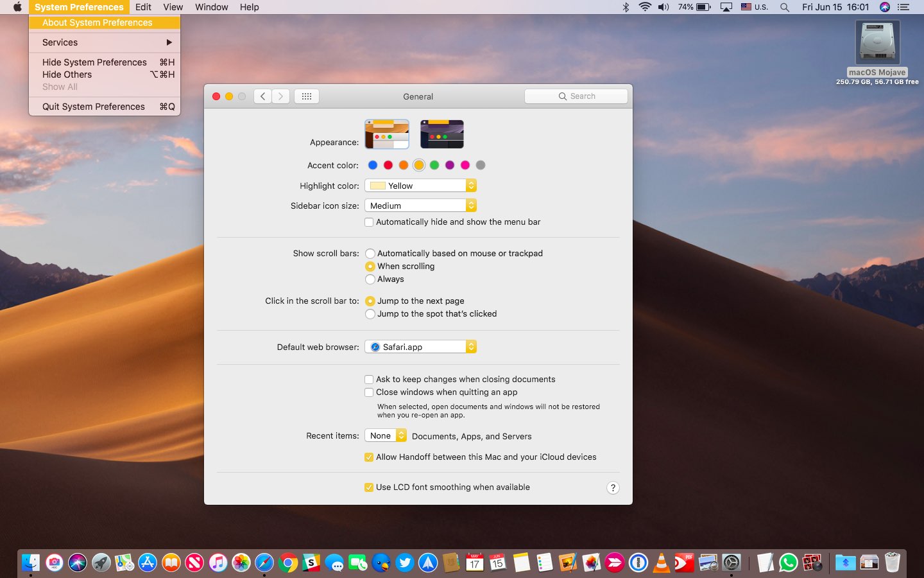Image resolution: width=924 pixels, height=578 pixels.
Task: Click About System Preferences
Action: click(98, 22)
